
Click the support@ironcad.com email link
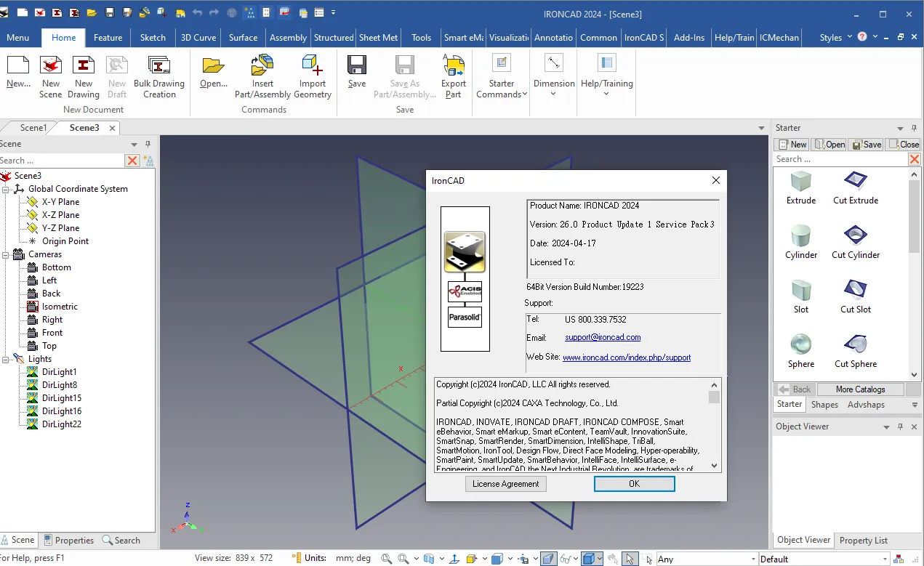pos(603,338)
